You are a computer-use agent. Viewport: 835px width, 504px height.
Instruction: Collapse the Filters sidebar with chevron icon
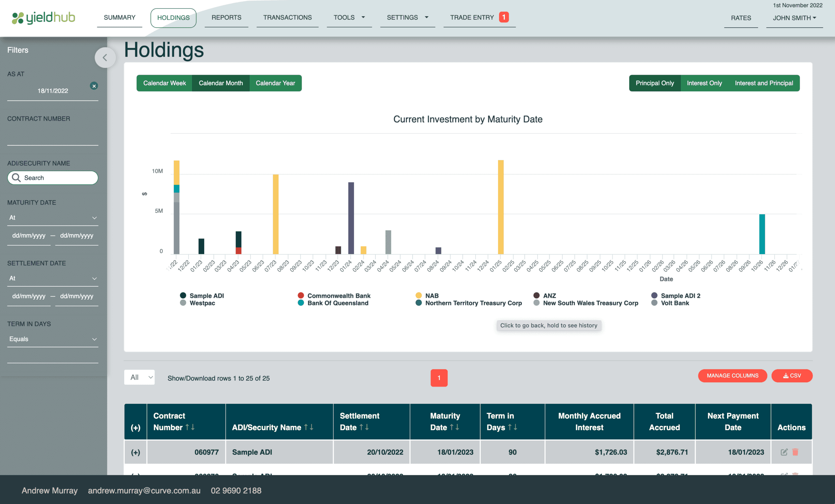105,58
